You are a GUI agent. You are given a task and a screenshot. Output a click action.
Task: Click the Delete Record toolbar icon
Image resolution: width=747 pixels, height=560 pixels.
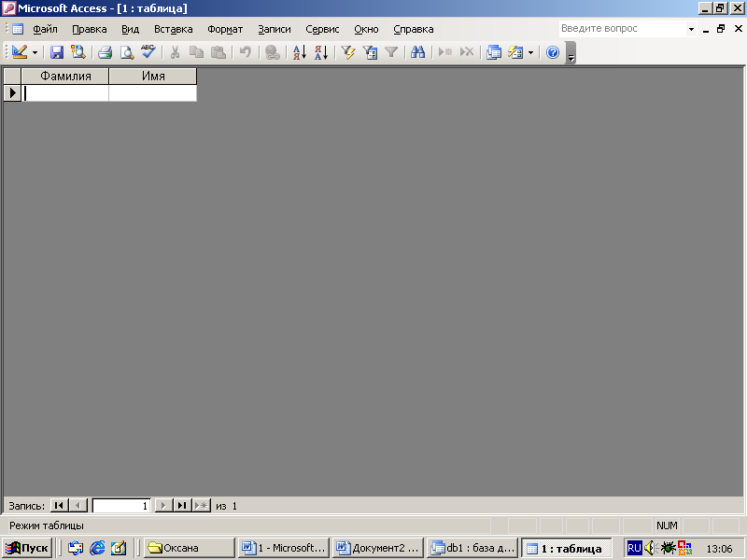pos(467,52)
